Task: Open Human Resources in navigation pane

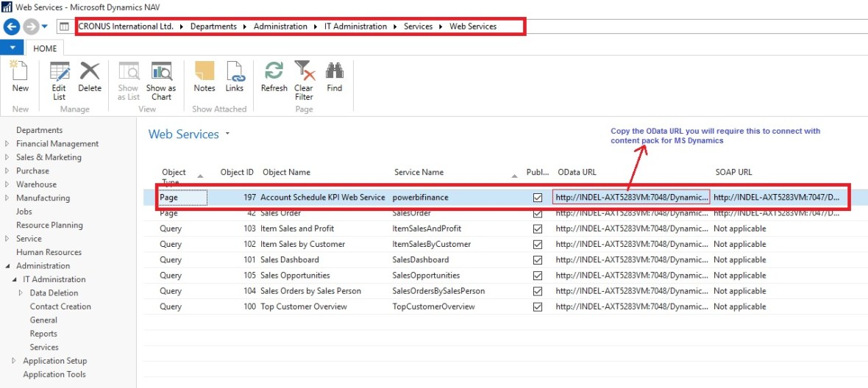Action: (49, 252)
